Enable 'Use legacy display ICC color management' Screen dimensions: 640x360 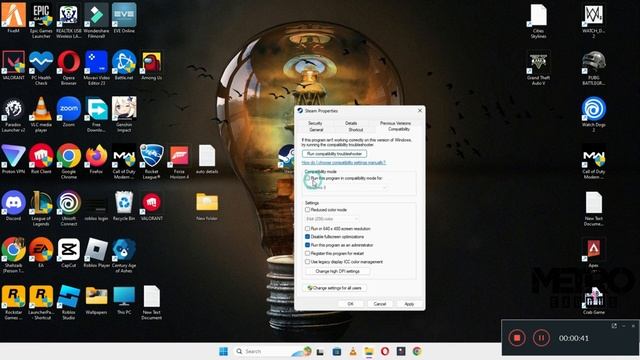click(307, 262)
